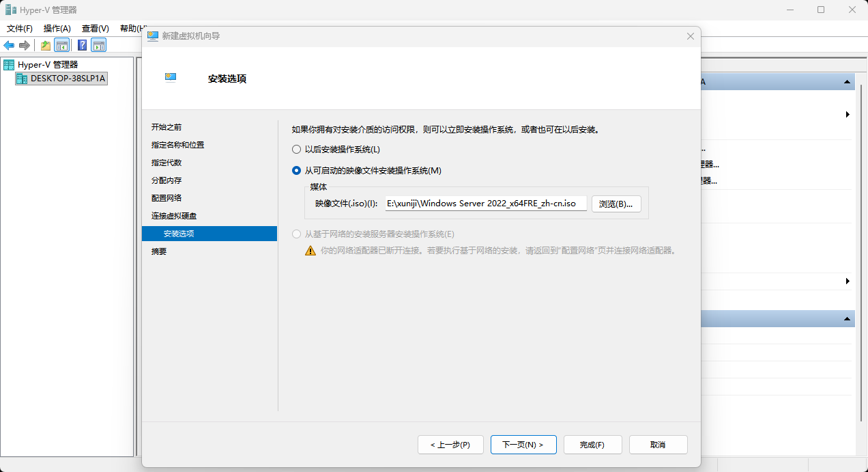Go to the 指定名称和位置 wizard step
Screen dimensions: 868x472
[178, 145]
